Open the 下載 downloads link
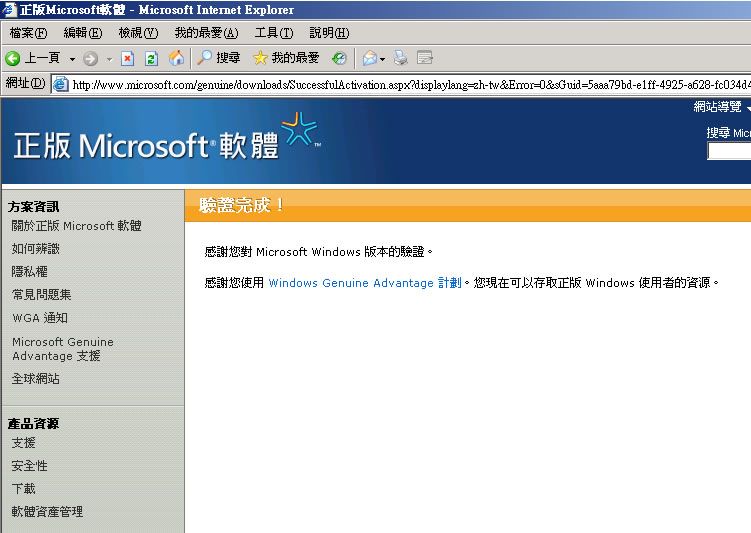Image resolution: width=751 pixels, height=533 pixels. 23,488
